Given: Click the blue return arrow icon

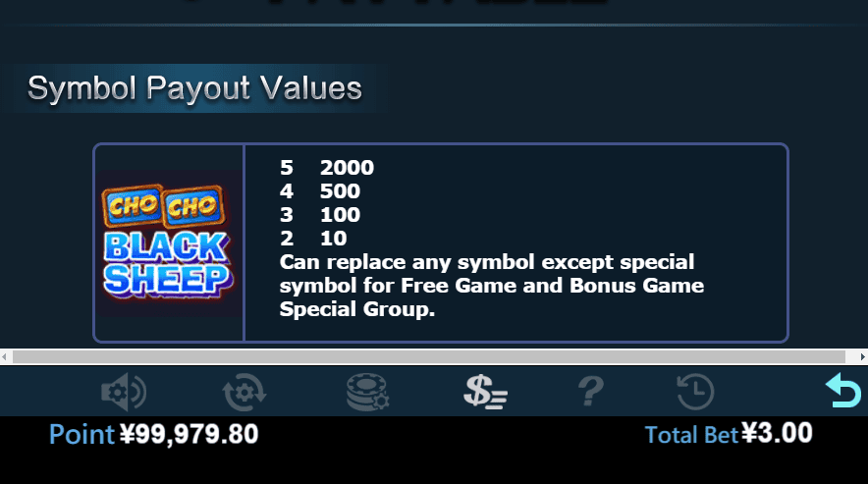Looking at the screenshot, I should (x=843, y=391).
